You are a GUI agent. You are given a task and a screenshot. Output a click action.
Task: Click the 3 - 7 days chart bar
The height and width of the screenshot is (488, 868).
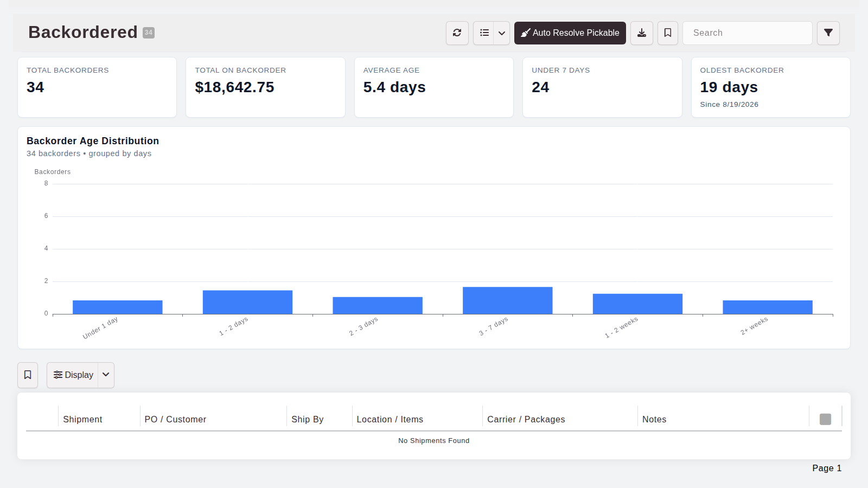[x=508, y=301]
